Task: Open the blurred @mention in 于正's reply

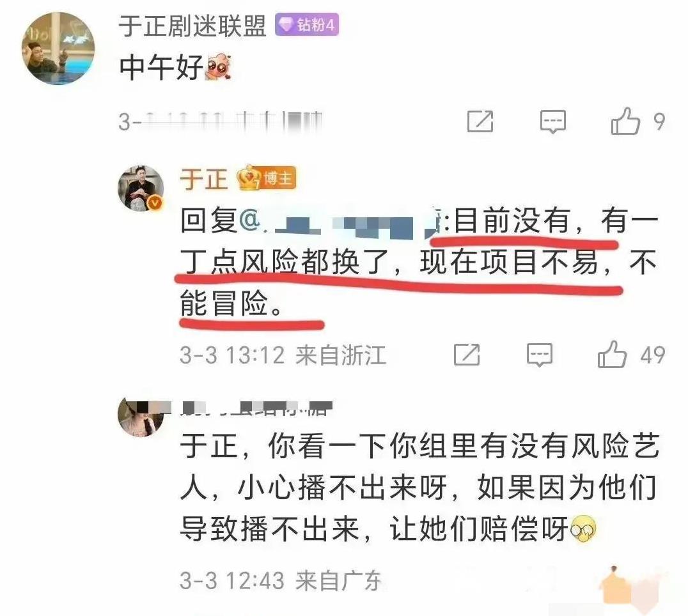Action: (x=341, y=221)
